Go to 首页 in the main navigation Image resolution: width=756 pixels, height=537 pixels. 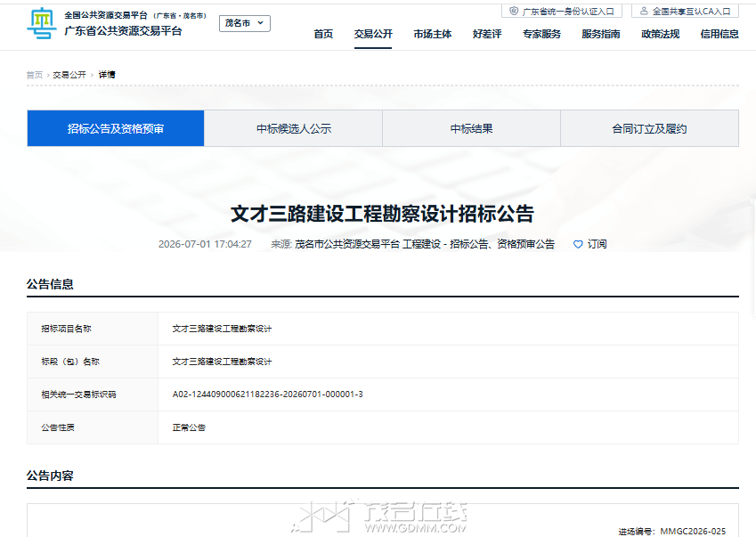click(x=323, y=34)
